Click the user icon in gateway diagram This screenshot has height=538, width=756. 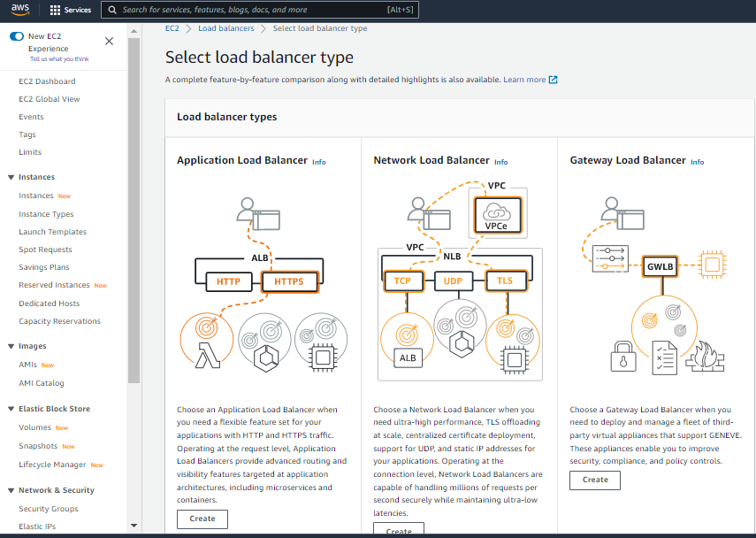611,210
